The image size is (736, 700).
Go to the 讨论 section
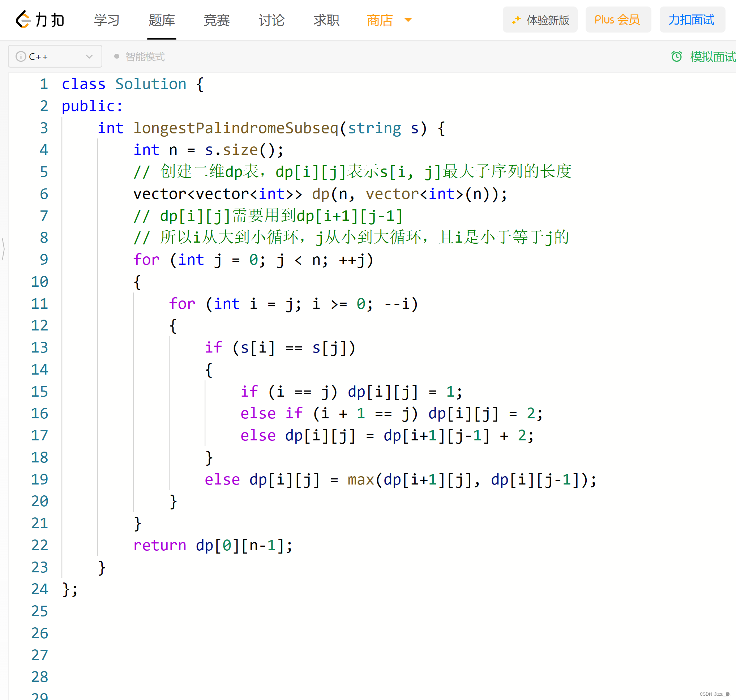(271, 20)
